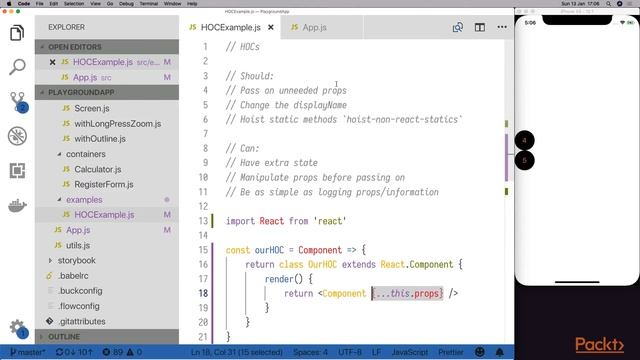This screenshot has height=360, width=640.
Task: Tap the button labeled 5 in simulator
Action: 524,160
